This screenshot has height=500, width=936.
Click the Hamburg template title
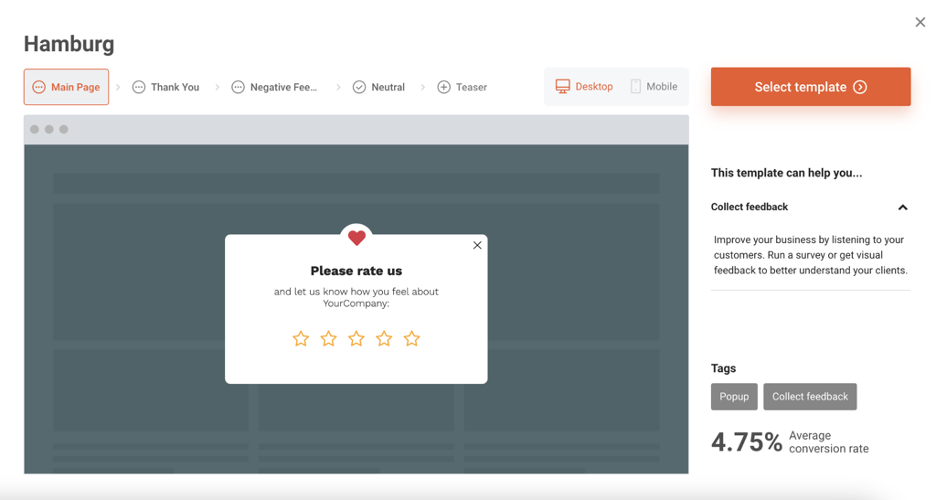click(69, 44)
